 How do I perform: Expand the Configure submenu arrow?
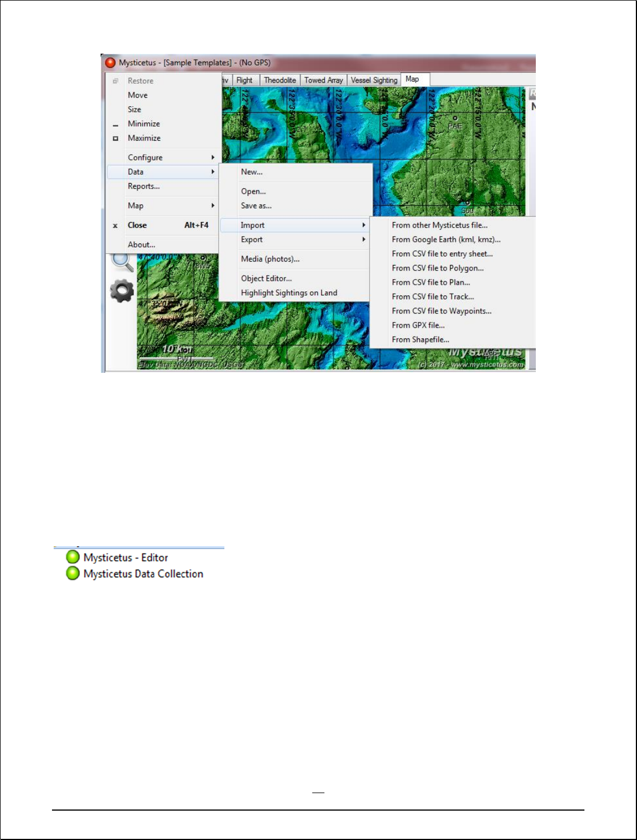213,158
